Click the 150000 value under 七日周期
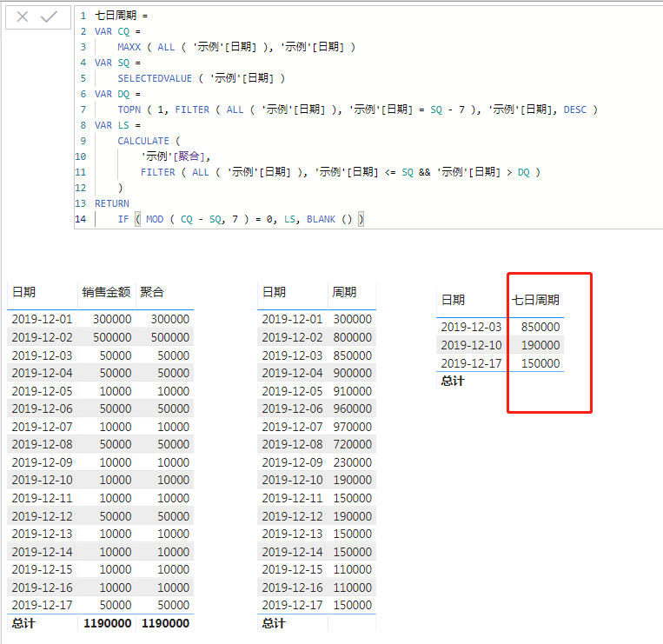The width and height of the screenshot is (663, 644). (540, 363)
